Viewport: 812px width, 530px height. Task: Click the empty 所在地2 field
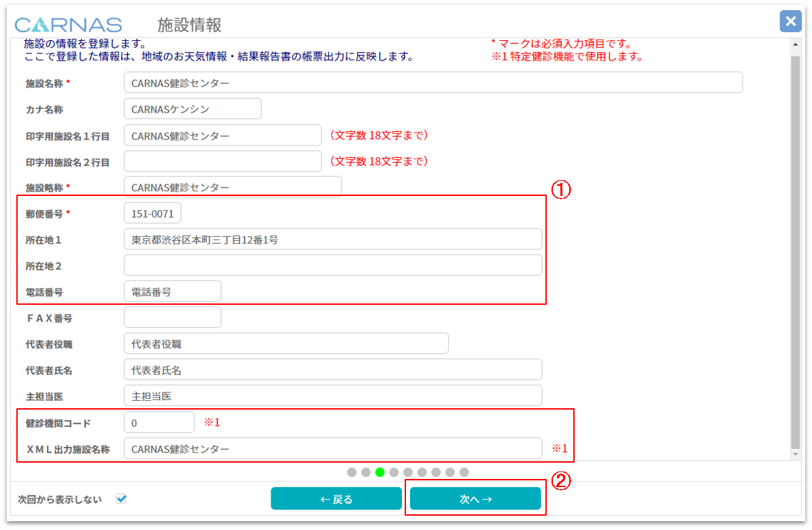333,265
